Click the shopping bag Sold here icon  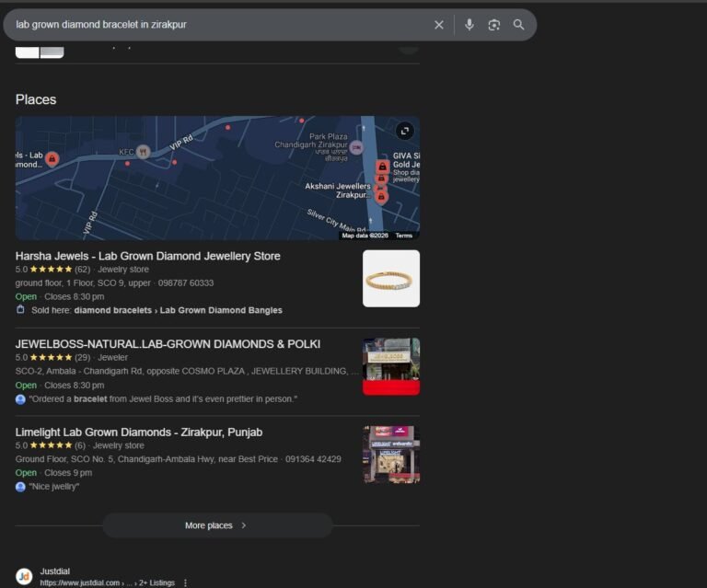pyautogui.click(x=20, y=309)
